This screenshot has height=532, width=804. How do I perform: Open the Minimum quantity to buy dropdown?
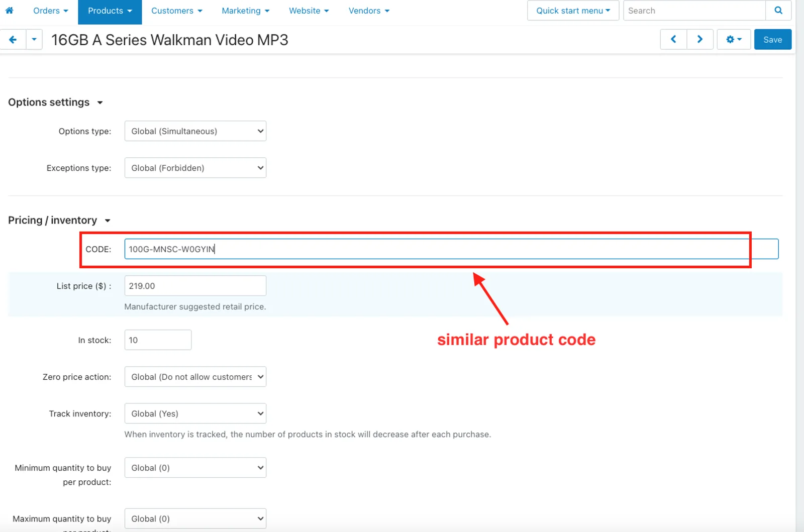point(195,468)
